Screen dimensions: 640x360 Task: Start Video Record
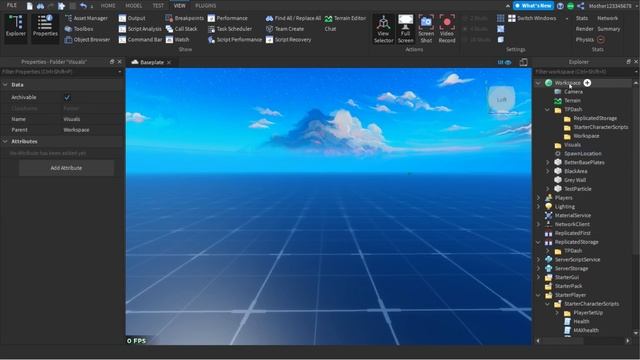point(447,29)
